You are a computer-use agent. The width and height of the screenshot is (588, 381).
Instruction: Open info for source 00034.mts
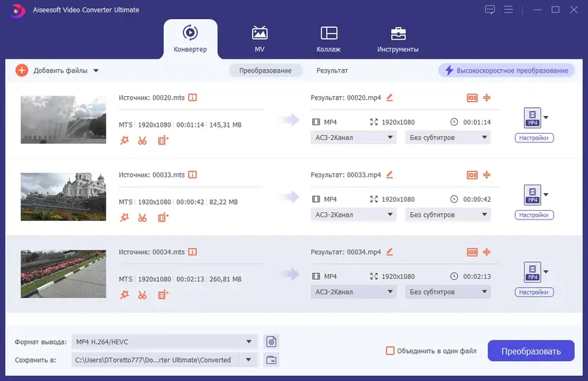(193, 252)
